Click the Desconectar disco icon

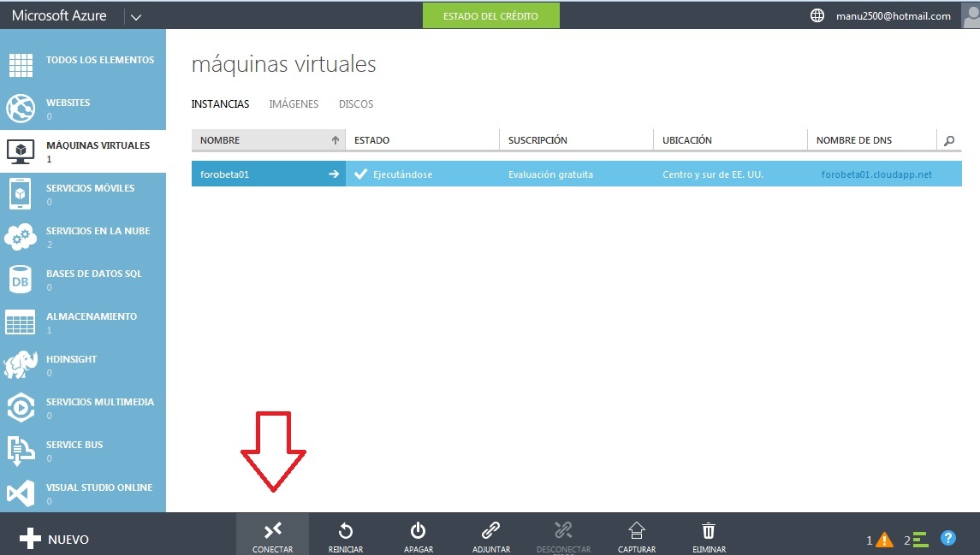coord(563,531)
